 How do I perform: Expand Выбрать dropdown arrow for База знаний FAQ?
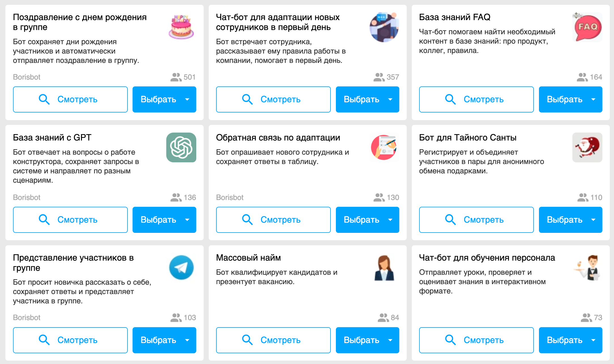point(593,99)
